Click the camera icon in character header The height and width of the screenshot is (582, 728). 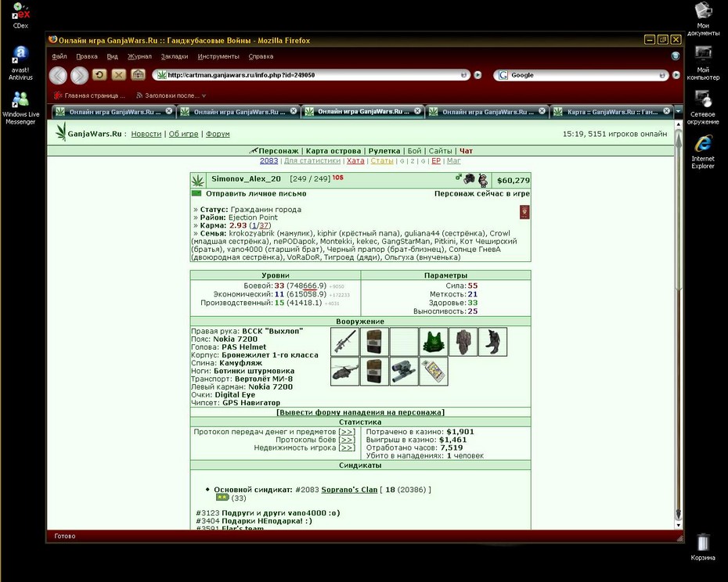470,178
